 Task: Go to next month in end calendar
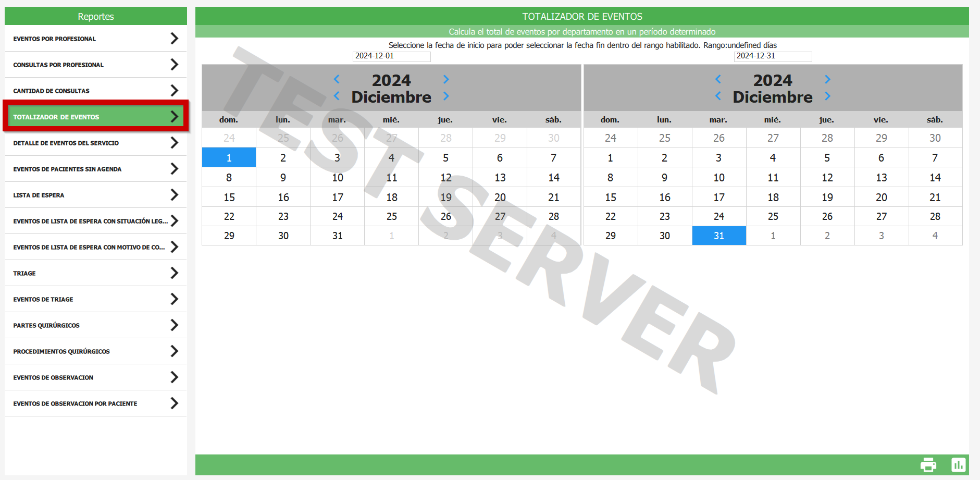tap(827, 96)
